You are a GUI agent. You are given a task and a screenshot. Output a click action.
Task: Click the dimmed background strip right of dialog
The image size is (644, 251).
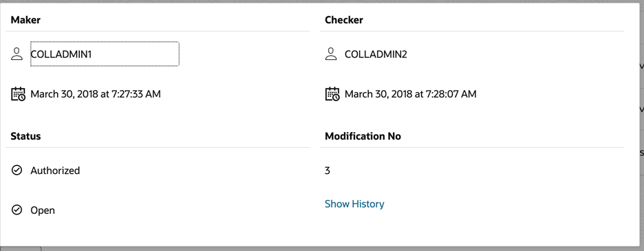[x=642, y=125]
